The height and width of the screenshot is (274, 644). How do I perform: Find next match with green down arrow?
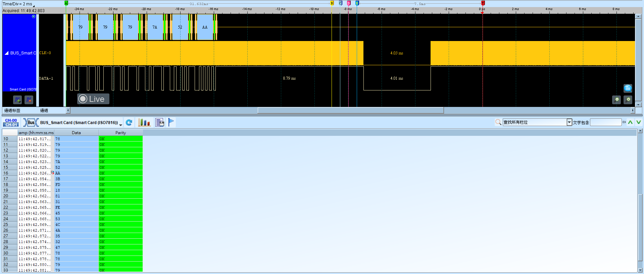pyautogui.click(x=639, y=122)
